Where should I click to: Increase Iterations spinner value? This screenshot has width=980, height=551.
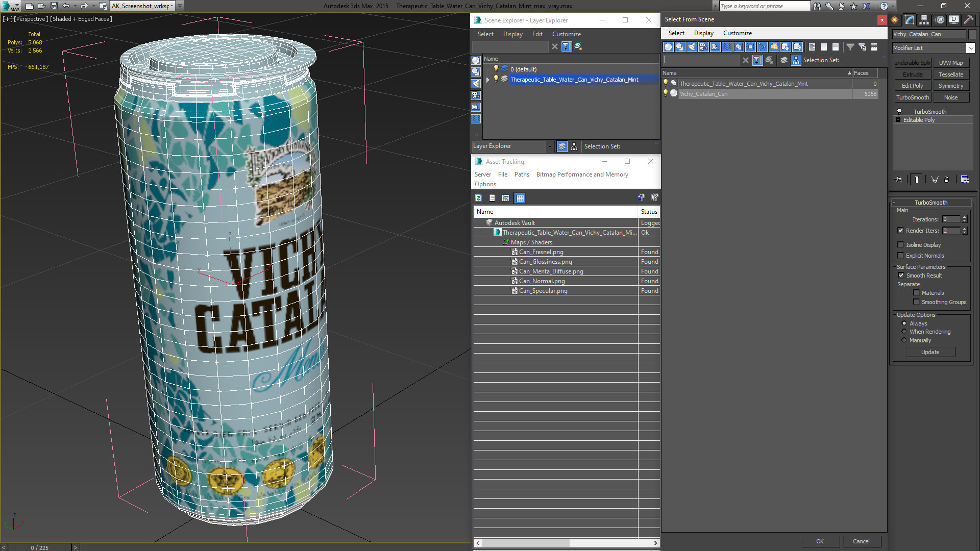964,217
